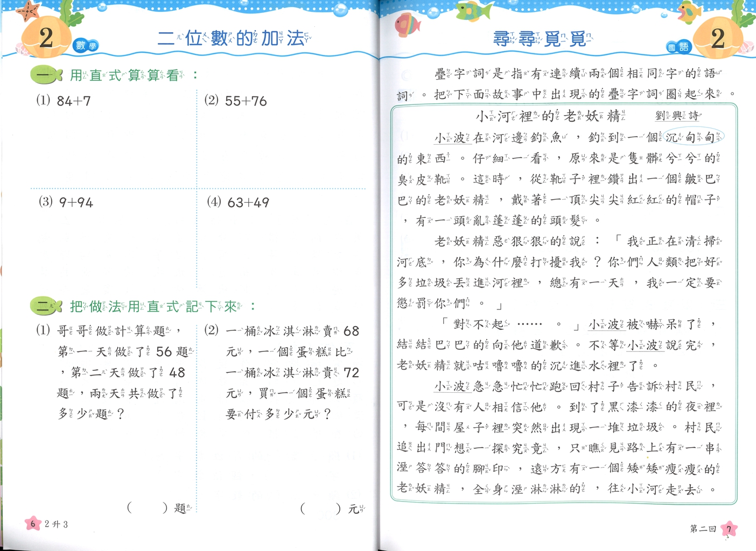The width and height of the screenshot is (756, 551).
Task: Select heading '把做法用直式記下來'
Action: (157, 306)
